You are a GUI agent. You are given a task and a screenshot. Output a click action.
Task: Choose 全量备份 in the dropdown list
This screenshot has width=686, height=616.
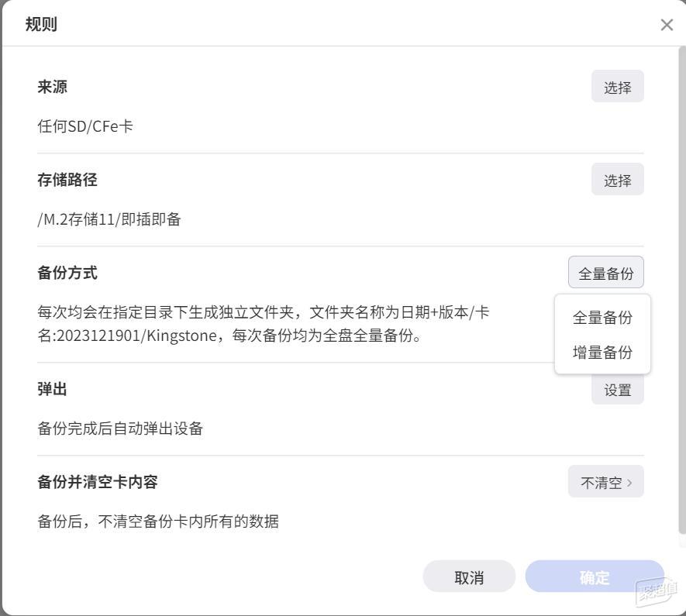click(x=602, y=318)
